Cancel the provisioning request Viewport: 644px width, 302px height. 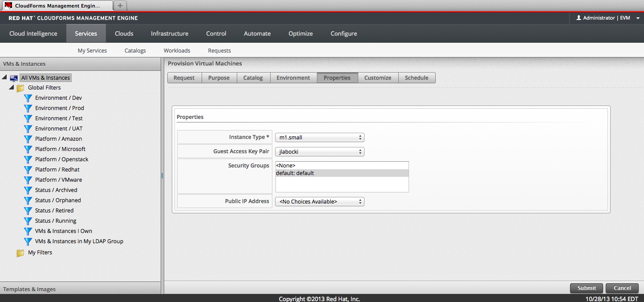(622, 288)
